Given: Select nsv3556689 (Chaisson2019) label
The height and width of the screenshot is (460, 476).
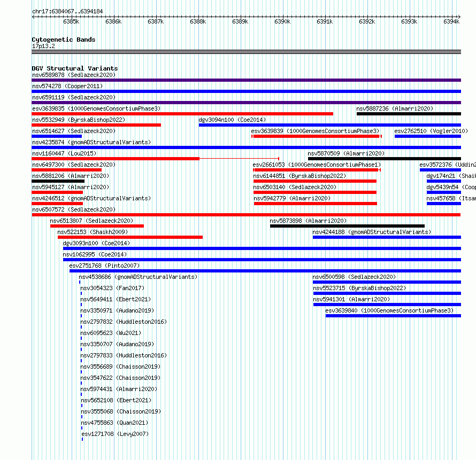Looking at the screenshot, I should coord(120,367).
